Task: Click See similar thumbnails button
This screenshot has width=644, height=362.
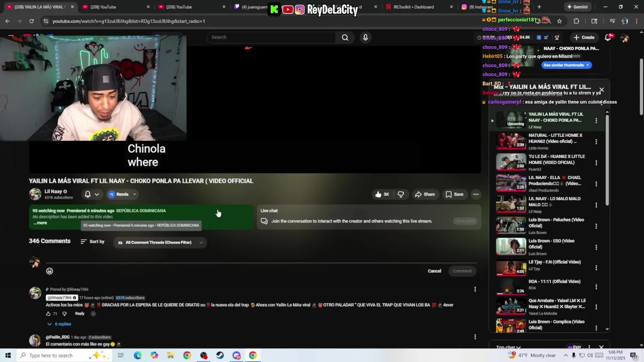Action: click(566, 65)
